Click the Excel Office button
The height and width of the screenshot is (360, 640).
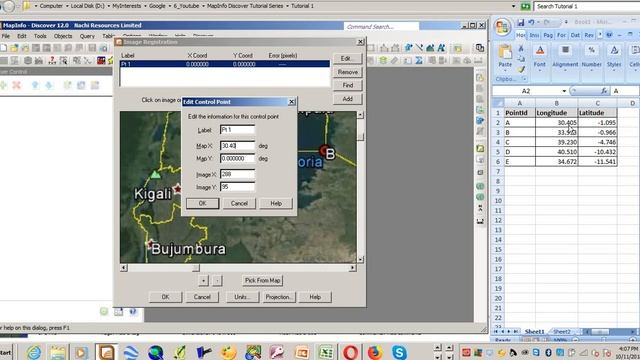coord(502,27)
